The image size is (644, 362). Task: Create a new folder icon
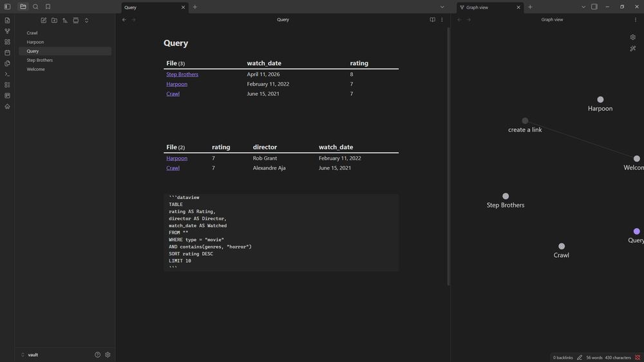tap(54, 20)
